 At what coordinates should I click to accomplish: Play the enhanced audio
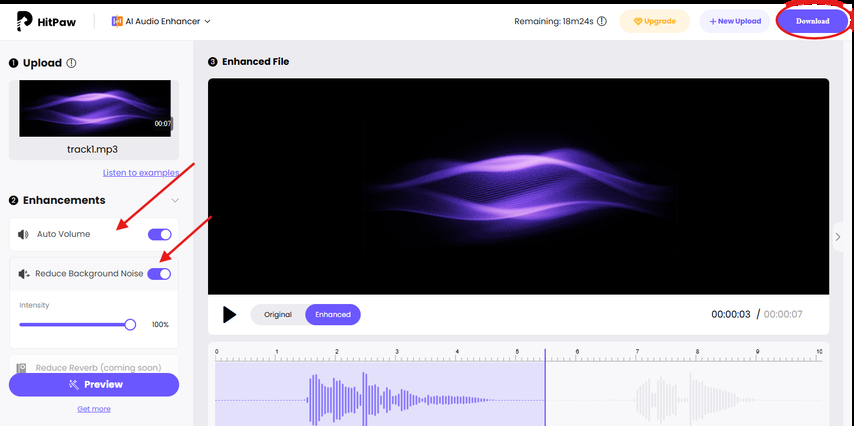tap(229, 314)
